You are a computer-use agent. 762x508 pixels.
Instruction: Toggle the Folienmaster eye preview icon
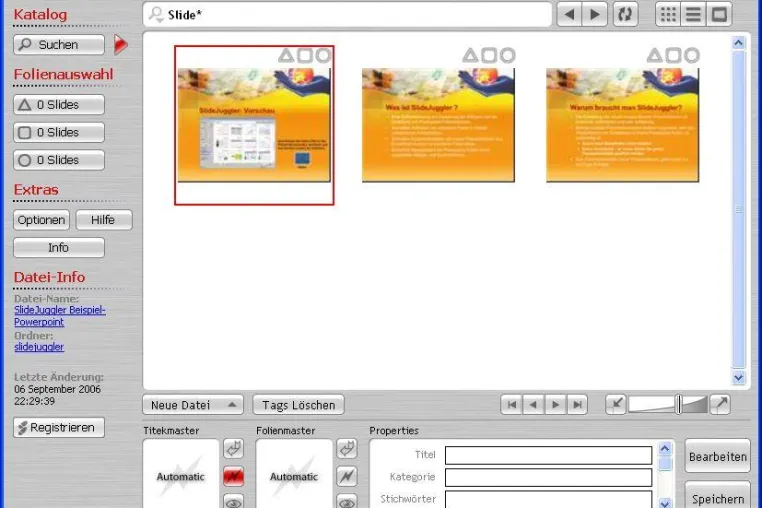point(347,502)
